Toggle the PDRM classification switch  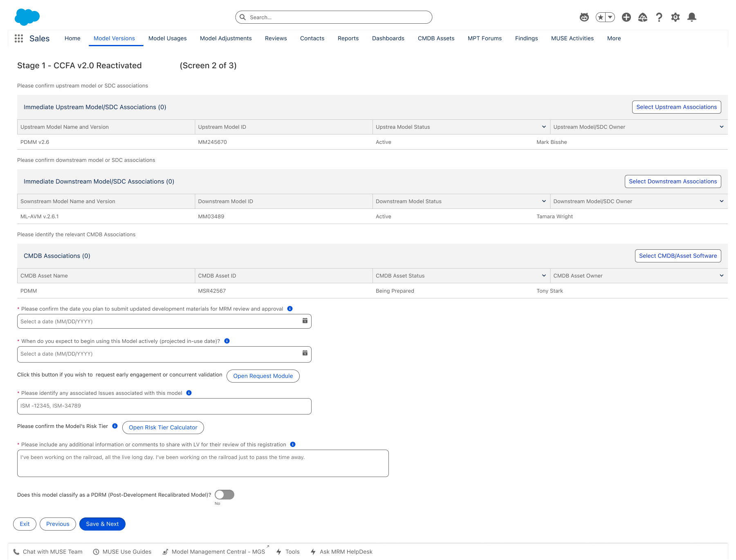pos(224,495)
